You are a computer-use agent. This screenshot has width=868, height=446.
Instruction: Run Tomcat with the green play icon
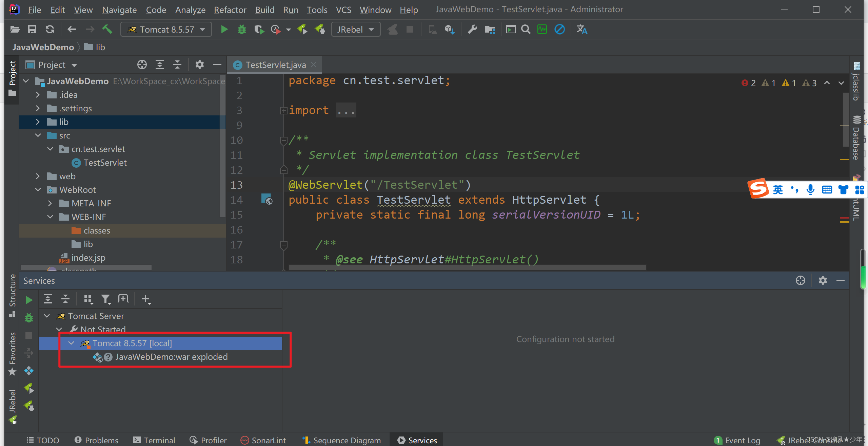[x=224, y=30]
